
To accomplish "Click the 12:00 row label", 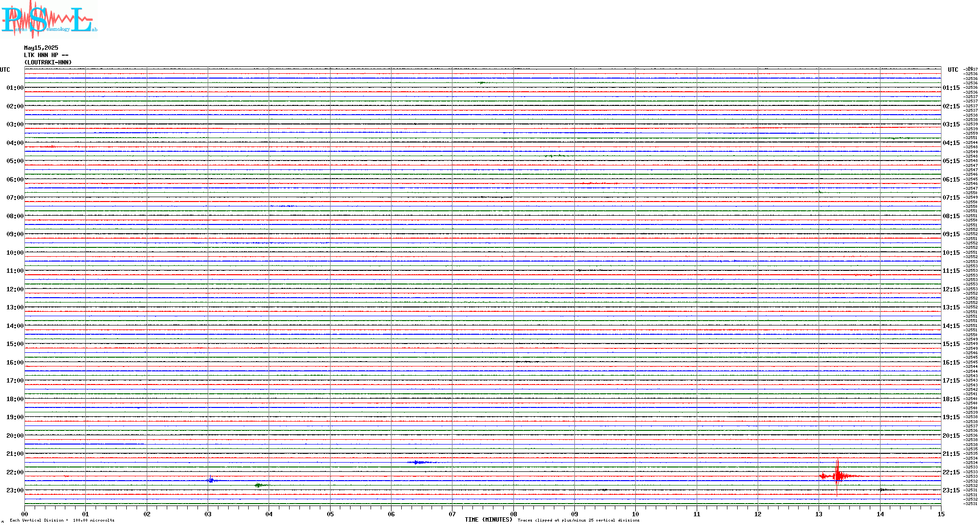I will coord(15,289).
